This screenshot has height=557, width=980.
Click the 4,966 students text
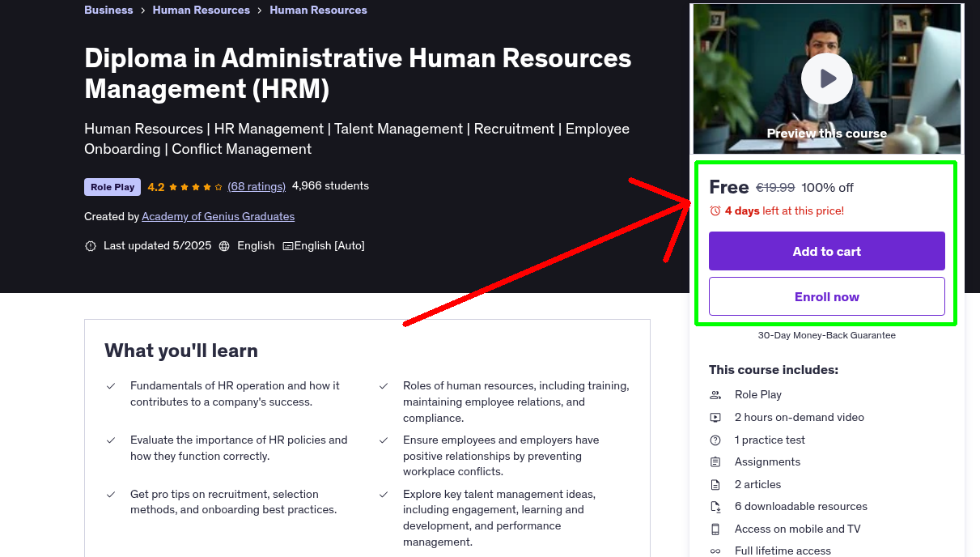(330, 185)
